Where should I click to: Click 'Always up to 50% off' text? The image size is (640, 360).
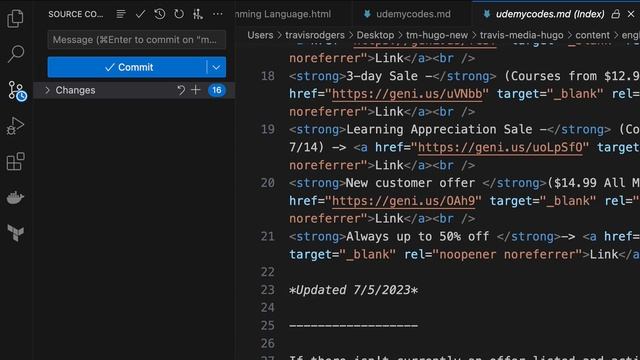[x=418, y=236]
